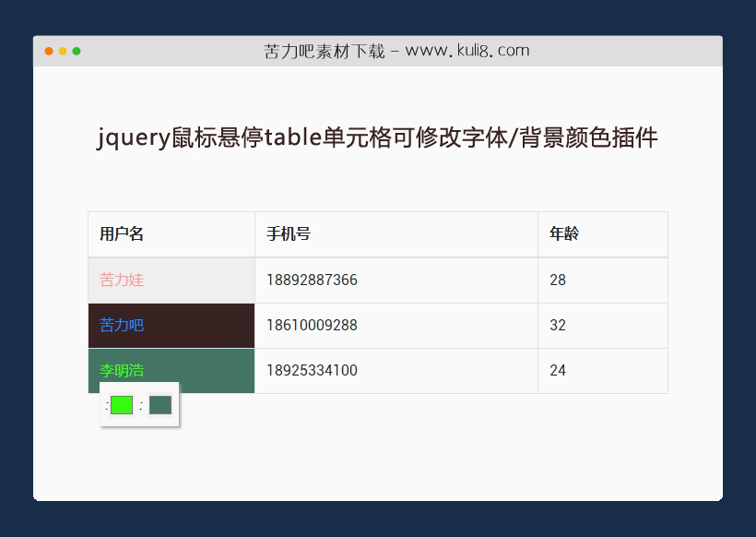The width and height of the screenshot is (756, 537).
Task: Click the age cell showing 24
Action: click(558, 370)
